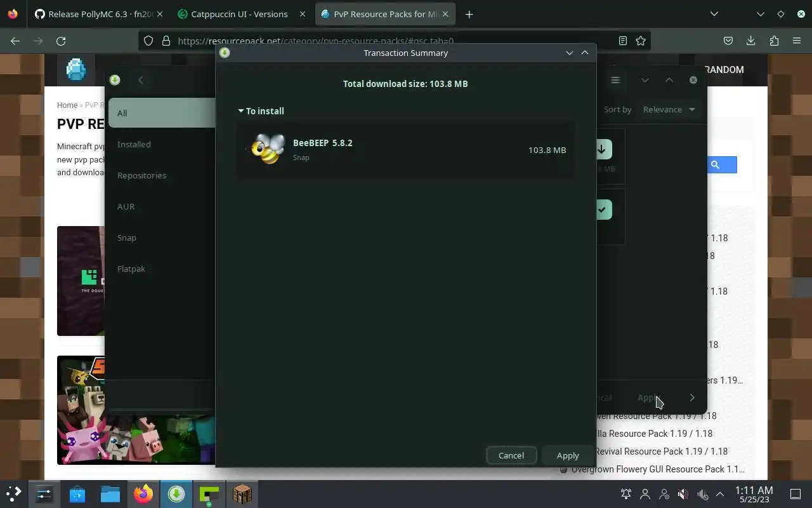Click the RANDOM navigation link
Screen dimensions: 812x508
[x=724, y=70]
